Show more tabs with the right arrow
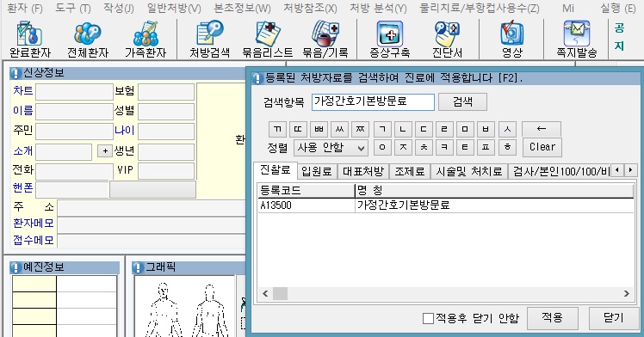The height and width of the screenshot is (337, 644). click(x=630, y=169)
